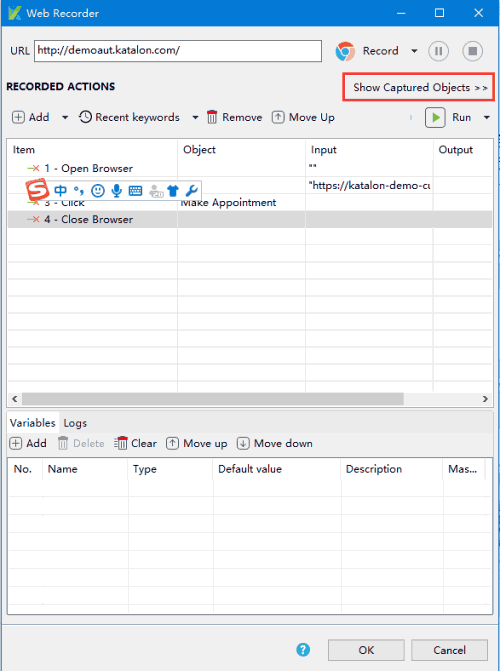The width and height of the screenshot is (500, 671).
Task: Click inside the URL input field
Action: 178,51
